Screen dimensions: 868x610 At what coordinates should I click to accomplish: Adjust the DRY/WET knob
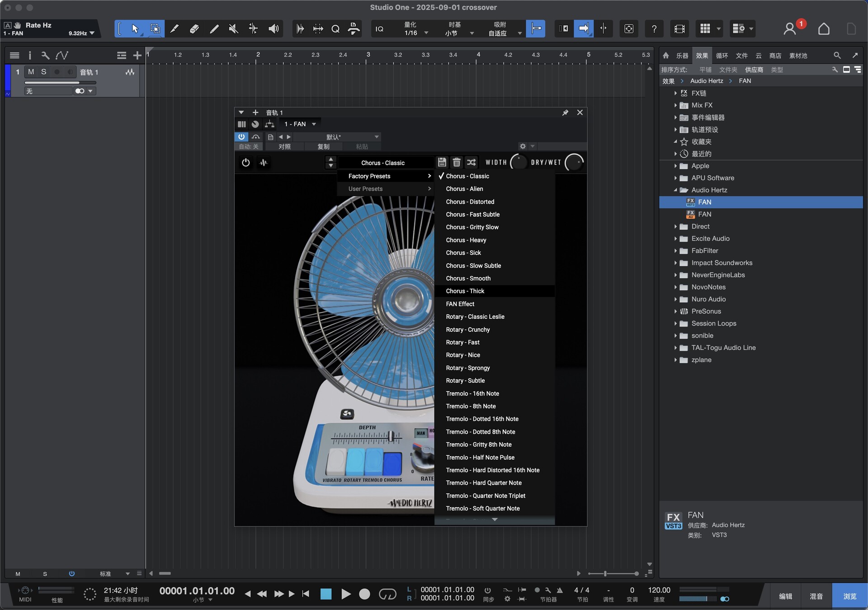pyautogui.click(x=574, y=162)
